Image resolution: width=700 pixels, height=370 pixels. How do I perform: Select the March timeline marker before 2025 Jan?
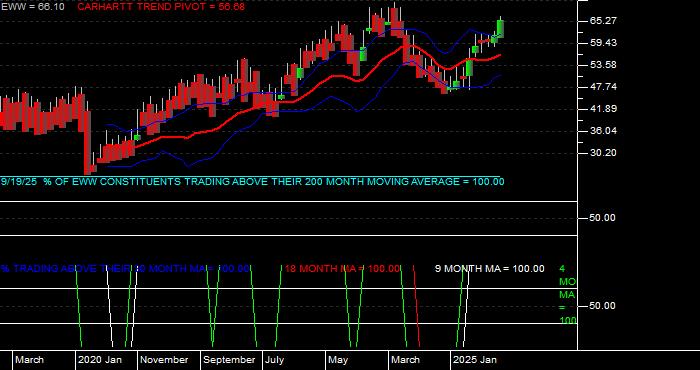click(x=406, y=360)
